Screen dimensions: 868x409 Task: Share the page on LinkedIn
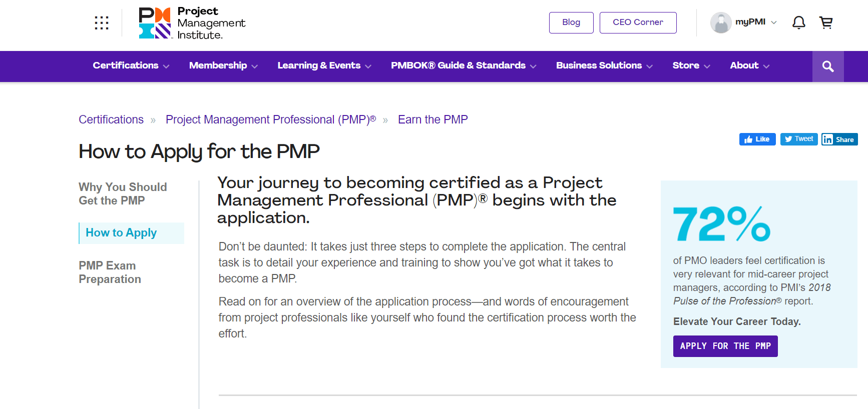tap(839, 139)
